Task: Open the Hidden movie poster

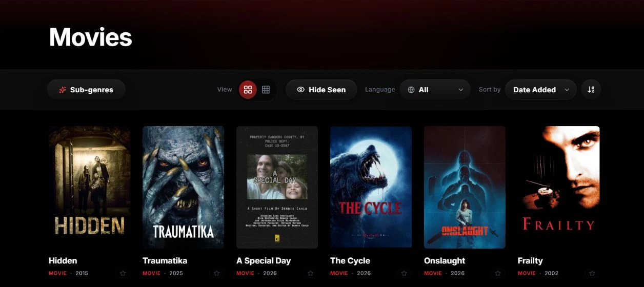Action: tap(89, 187)
